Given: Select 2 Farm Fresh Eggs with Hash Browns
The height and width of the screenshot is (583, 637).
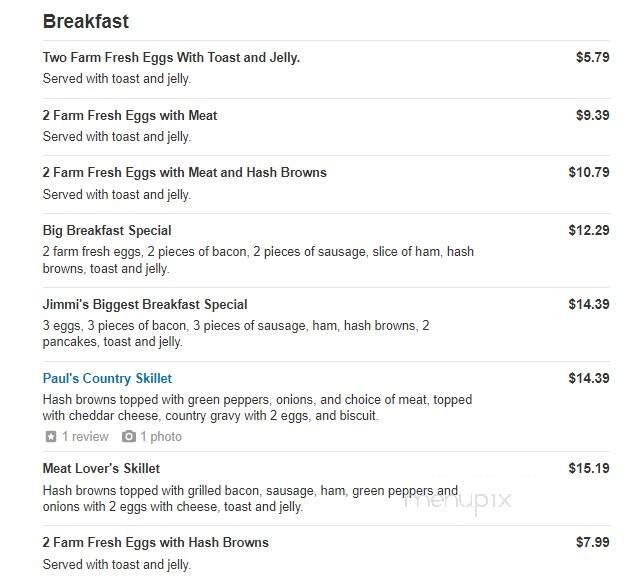Looking at the screenshot, I should click(x=156, y=542).
